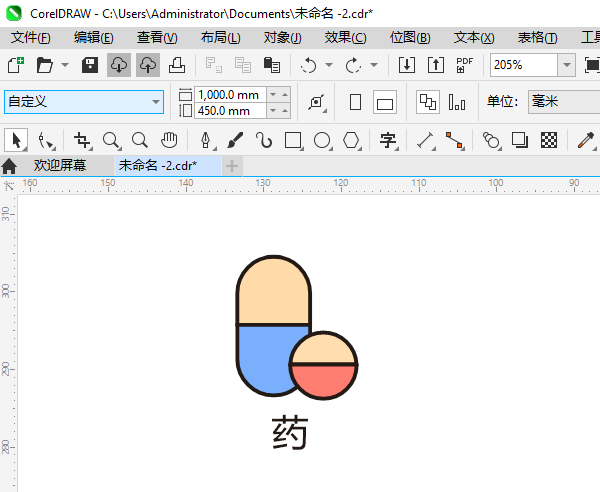The image size is (600, 492).
Task: Click the 205% zoom level field
Action: 523,65
